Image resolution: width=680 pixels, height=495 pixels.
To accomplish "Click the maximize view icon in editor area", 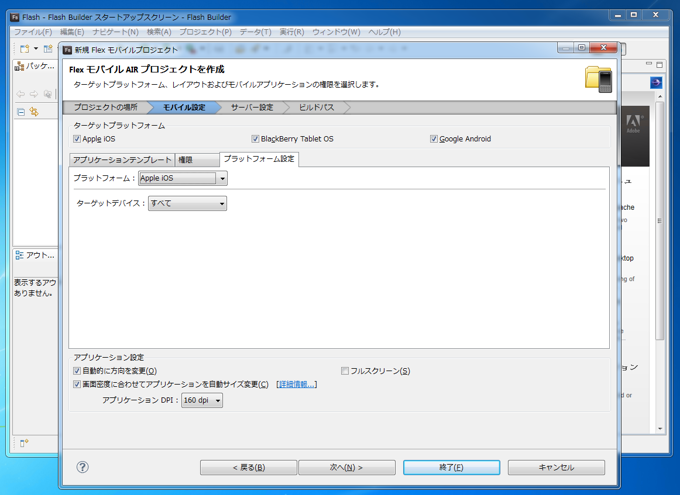I will tap(660, 65).
